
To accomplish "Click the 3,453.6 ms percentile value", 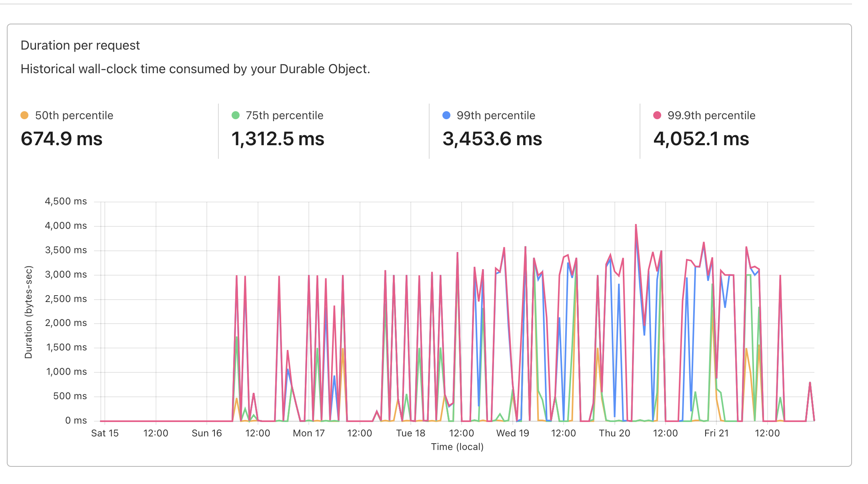I will click(492, 139).
